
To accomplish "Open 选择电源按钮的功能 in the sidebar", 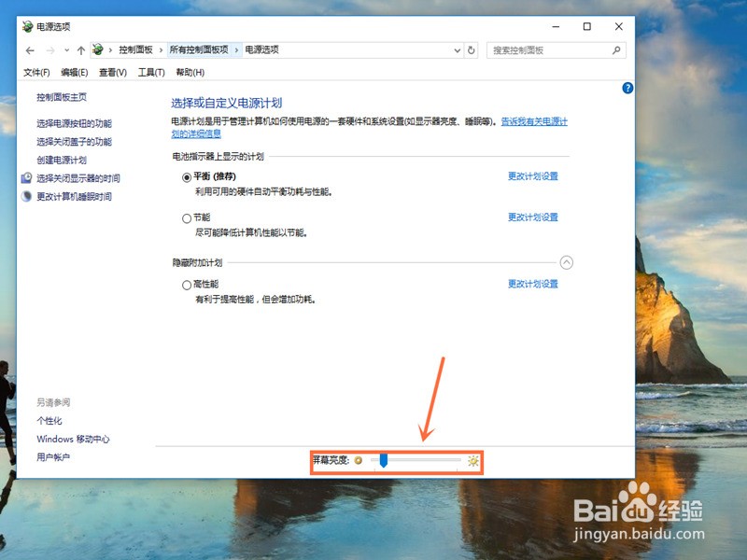I will tap(74, 123).
